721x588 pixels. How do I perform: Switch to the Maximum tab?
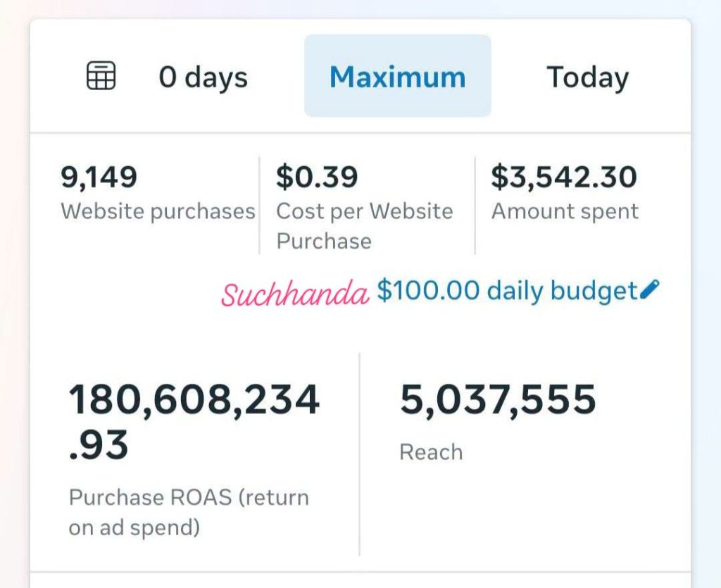pyautogui.click(x=398, y=75)
